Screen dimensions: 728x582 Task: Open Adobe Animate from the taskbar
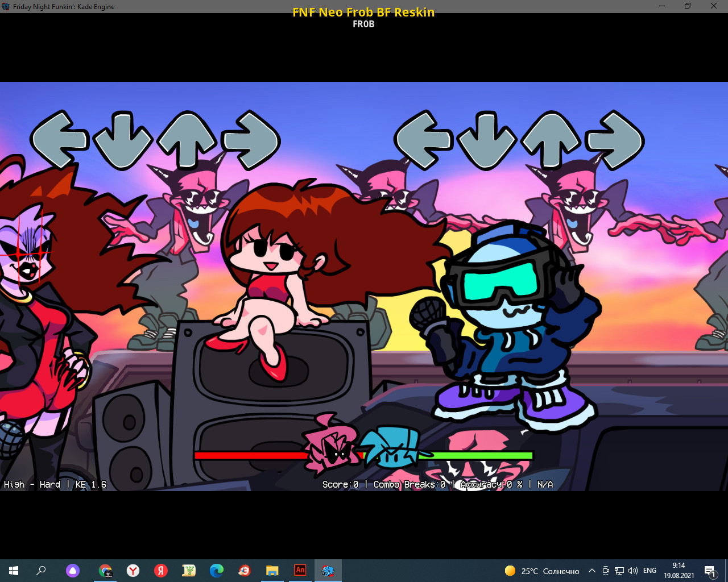pyautogui.click(x=300, y=570)
